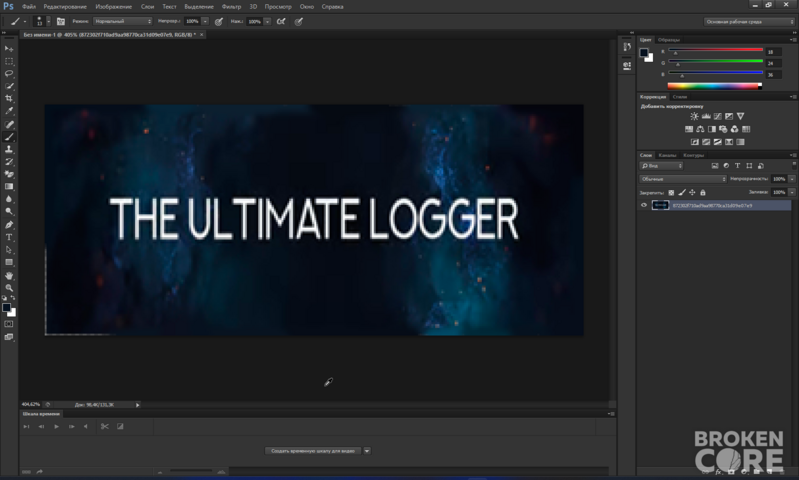Select the Brush tool in the toolbox
Image resolution: width=799 pixels, height=480 pixels.
pyautogui.click(x=9, y=137)
